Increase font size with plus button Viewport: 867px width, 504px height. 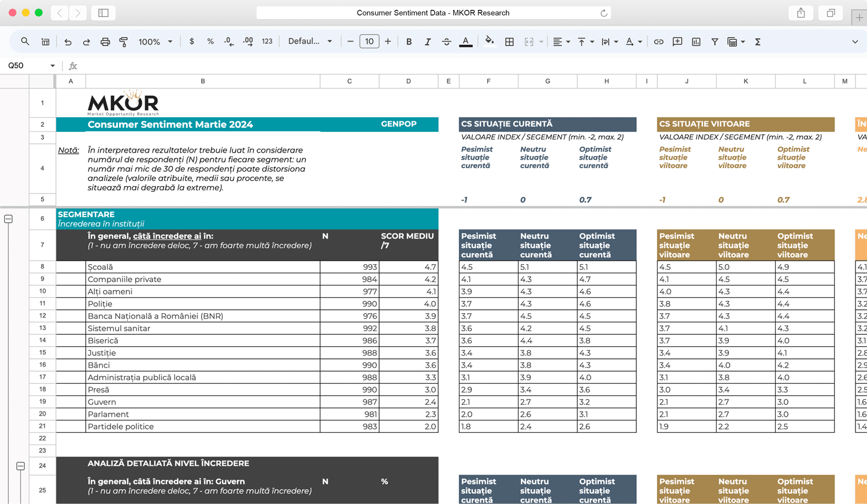[x=388, y=42]
